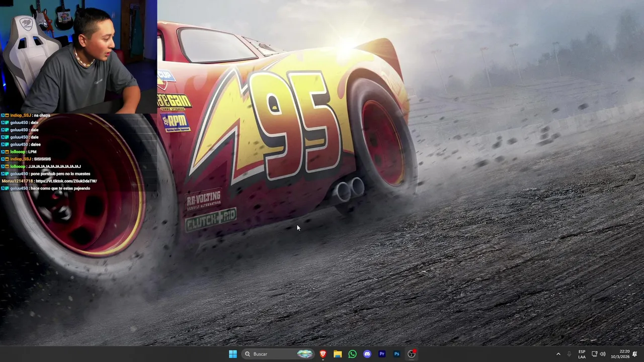Open the OBS Studio taskbar icon
The image size is (644, 362).
coord(412,354)
